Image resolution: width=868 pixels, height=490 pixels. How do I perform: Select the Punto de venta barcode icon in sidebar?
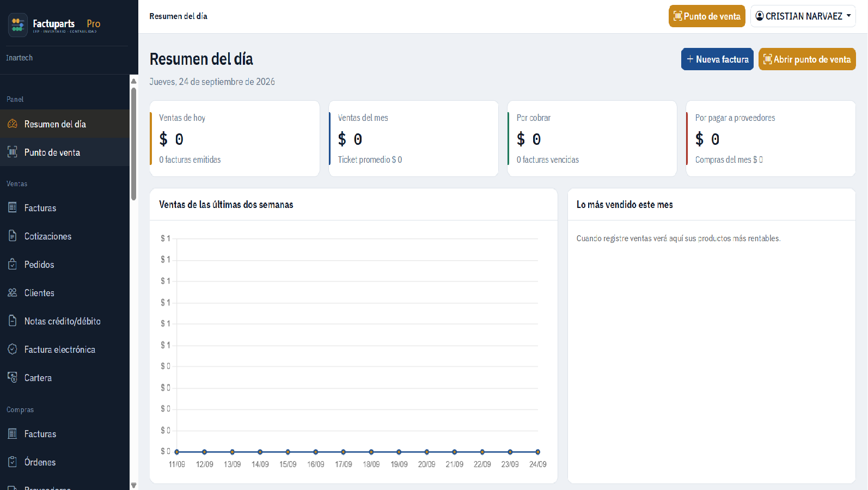13,152
